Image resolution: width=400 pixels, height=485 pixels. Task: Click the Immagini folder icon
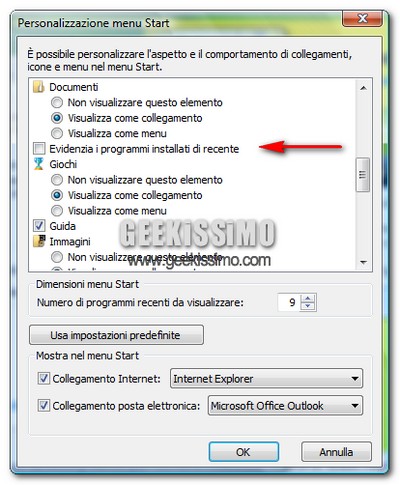(x=39, y=241)
